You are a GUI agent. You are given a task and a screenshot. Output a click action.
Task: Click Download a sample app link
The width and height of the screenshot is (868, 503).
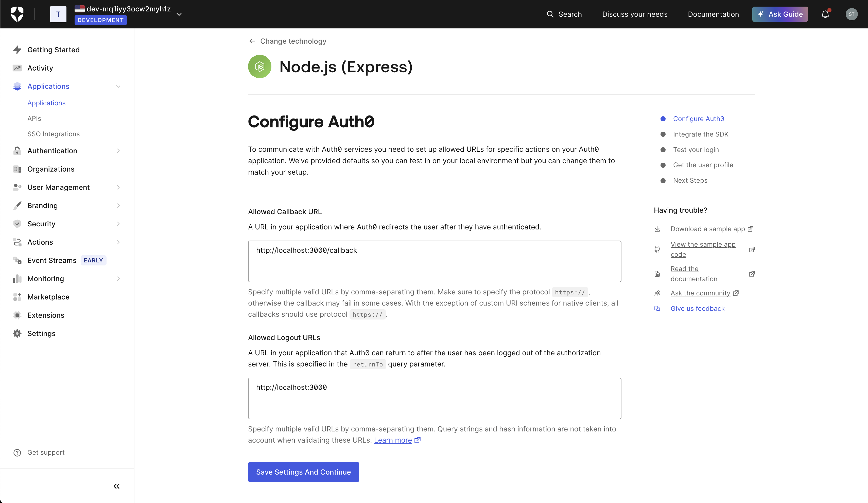click(707, 229)
